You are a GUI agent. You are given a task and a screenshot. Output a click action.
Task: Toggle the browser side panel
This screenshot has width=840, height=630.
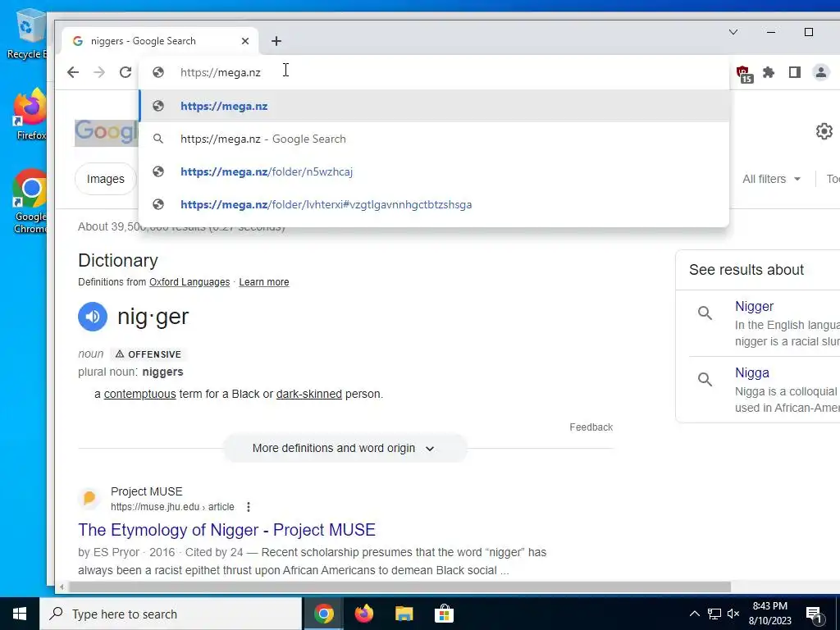coord(794,72)
